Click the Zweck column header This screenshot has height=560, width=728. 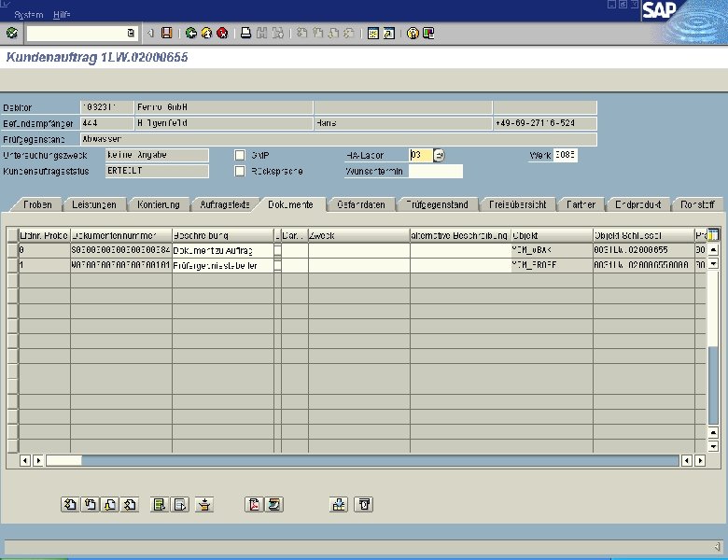click(359, 235)
